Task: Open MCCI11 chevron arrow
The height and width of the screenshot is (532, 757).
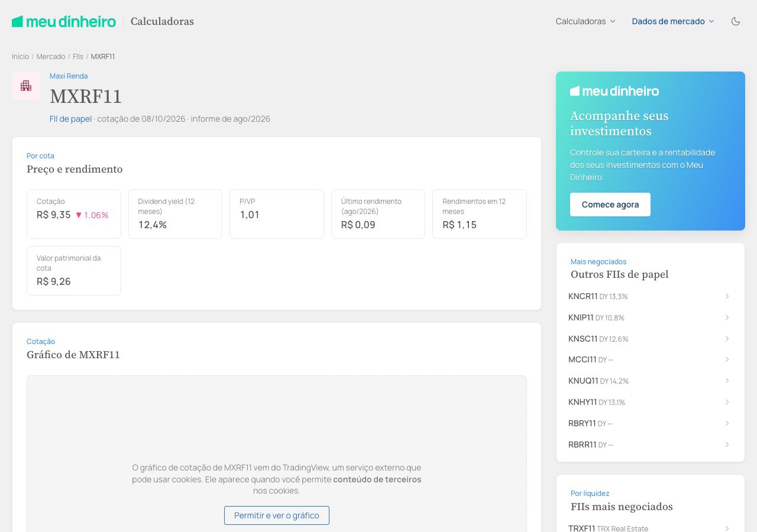Action: pyautogui.click(x=727, y=359)
